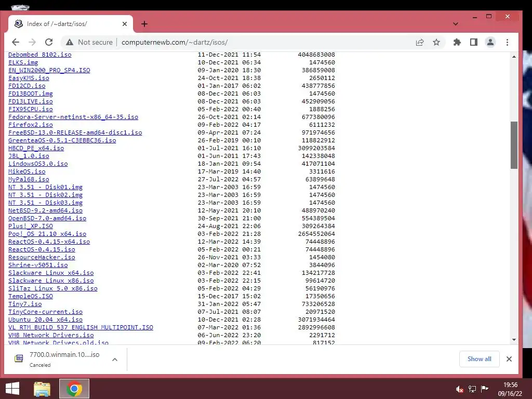Open Slackware Linux x86.iso link
The width and height of the screenshot is (532, 399).
[x=51, y=281]
